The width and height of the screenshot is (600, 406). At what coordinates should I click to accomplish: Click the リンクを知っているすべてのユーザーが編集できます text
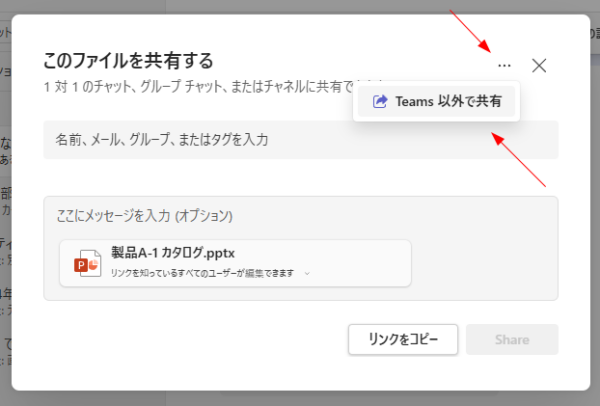(202, 273)
